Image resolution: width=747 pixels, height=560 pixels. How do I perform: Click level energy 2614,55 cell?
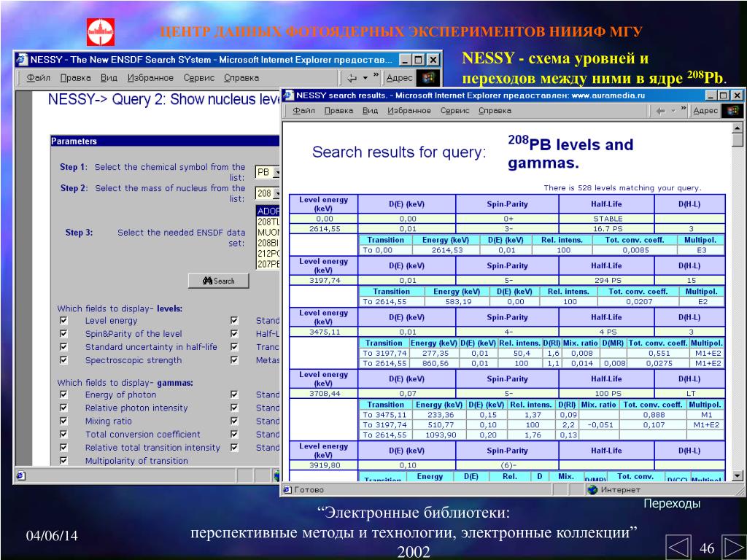click(324, 229)
